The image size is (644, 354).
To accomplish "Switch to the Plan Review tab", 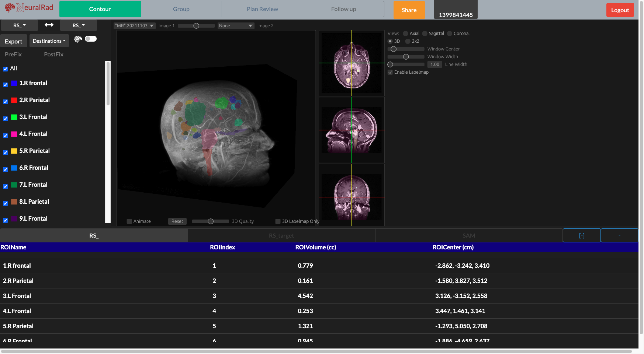I will click(262, 9).
